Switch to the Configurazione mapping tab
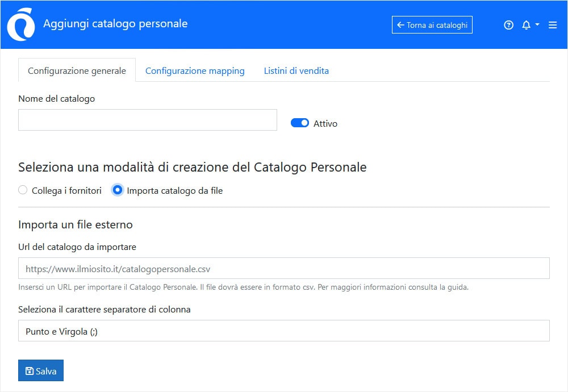The width and height of the screenshot is (568, 392). click(195, 70)
